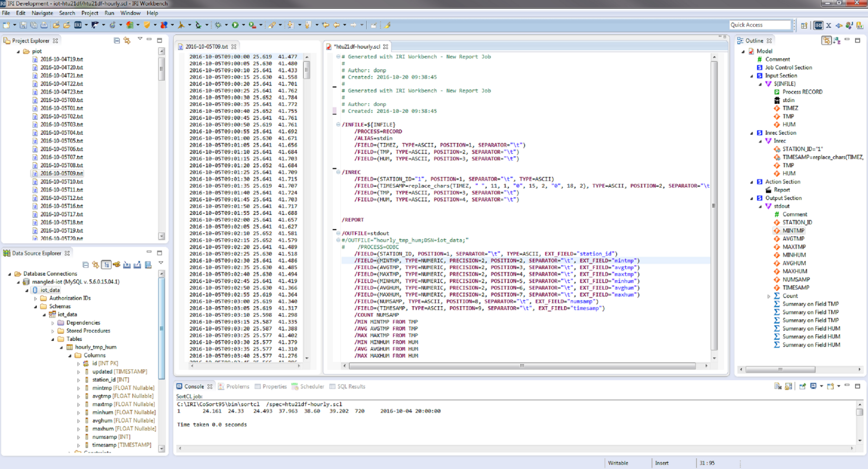Viewport: 868px width, 469px height.
Task: Collapse the header comment fold marker in the editor
Action: coord(338,56)
